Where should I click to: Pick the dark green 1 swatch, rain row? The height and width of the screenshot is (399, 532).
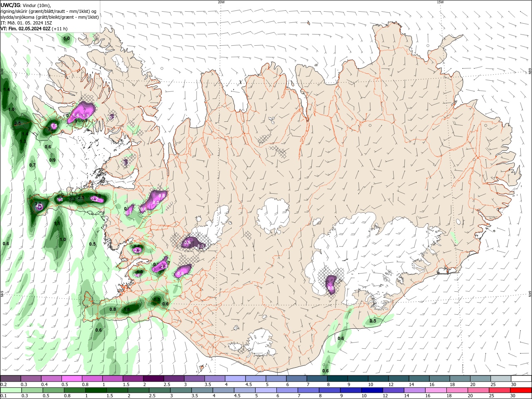click(96, 390)
